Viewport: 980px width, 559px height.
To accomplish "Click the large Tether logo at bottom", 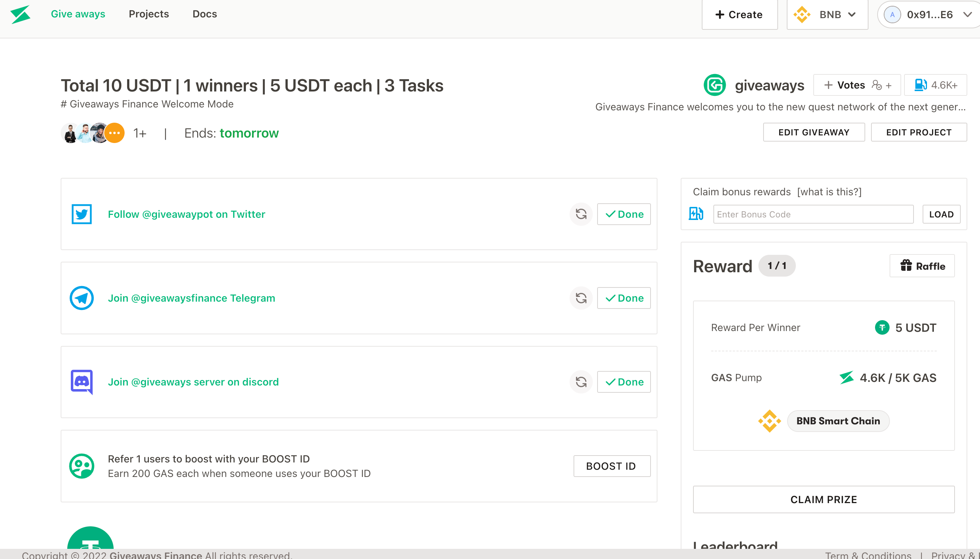I will (90, 538).
